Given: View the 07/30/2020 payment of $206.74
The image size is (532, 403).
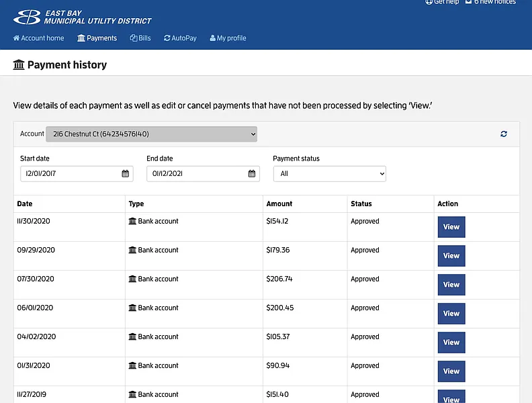Looking at the screenshot, I should [451, 285].
